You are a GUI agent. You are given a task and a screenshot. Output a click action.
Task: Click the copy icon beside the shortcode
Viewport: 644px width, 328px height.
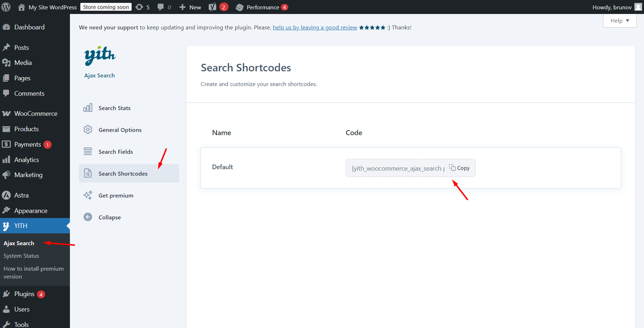pos(452,167)
